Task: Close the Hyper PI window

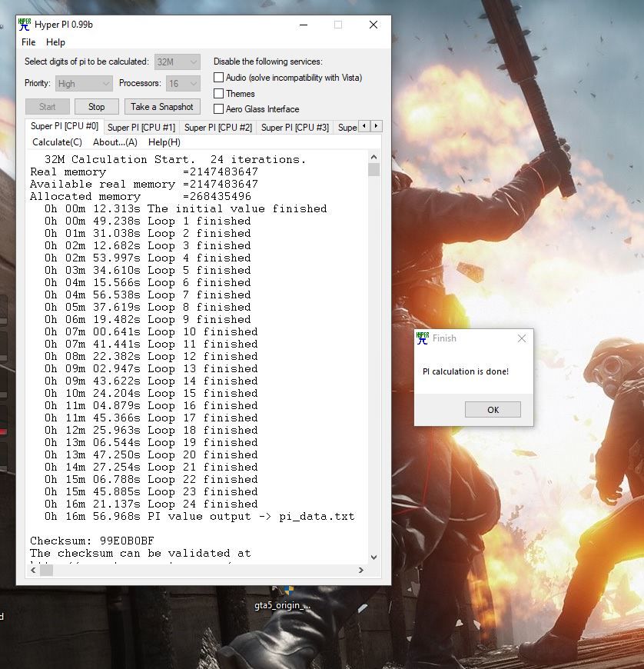Action: (x=373, y=25)
